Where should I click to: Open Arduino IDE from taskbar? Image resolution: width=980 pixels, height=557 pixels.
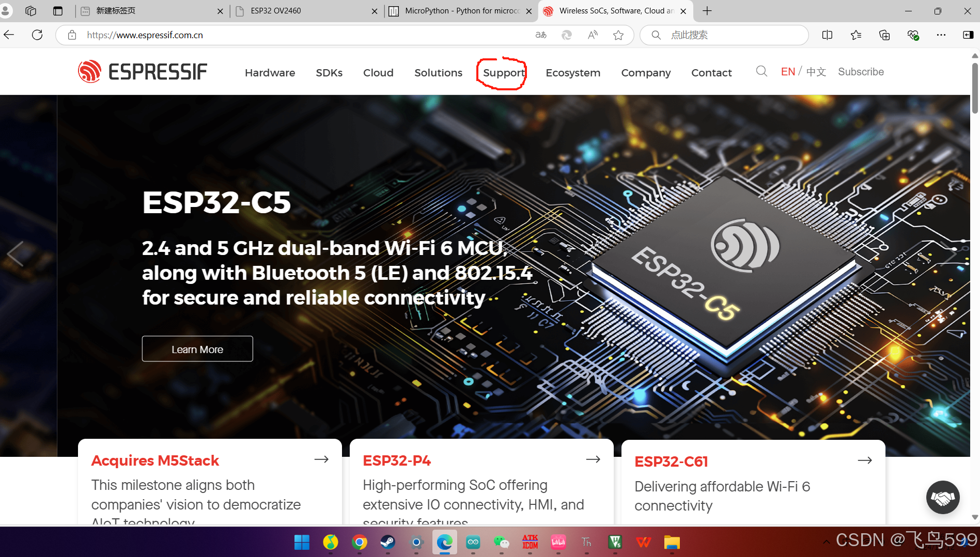(473, 542)
